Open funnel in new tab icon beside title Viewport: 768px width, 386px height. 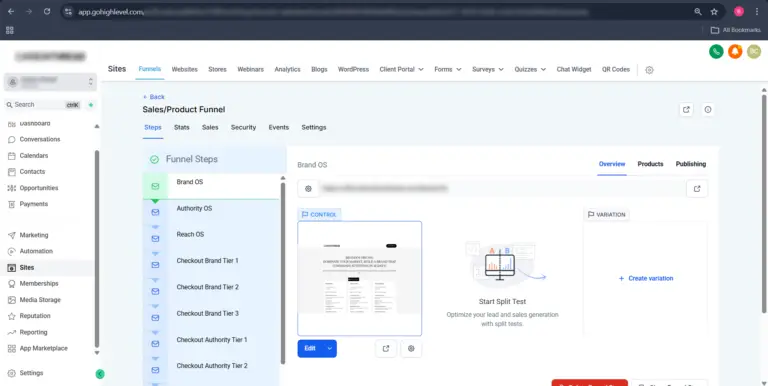686,110
